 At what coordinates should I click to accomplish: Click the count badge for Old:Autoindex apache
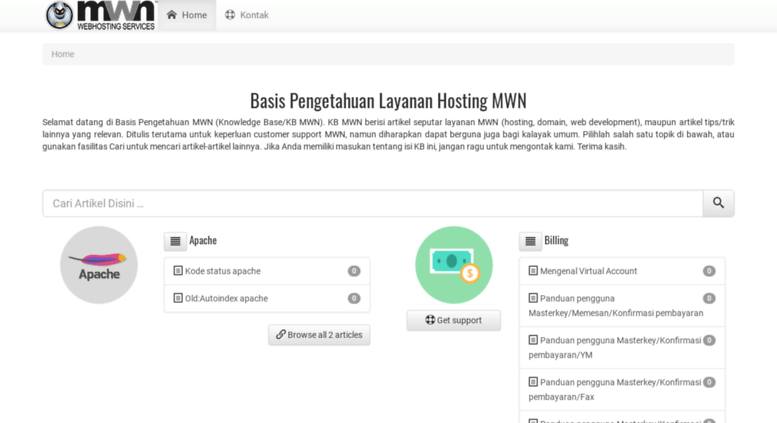point(354,298)
